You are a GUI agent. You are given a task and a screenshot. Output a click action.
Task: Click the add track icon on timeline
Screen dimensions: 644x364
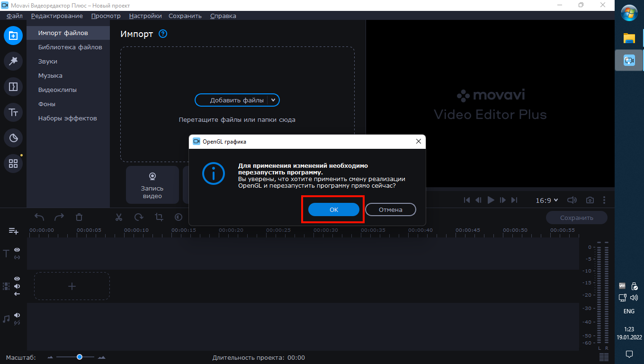click(x=13, y=231)
